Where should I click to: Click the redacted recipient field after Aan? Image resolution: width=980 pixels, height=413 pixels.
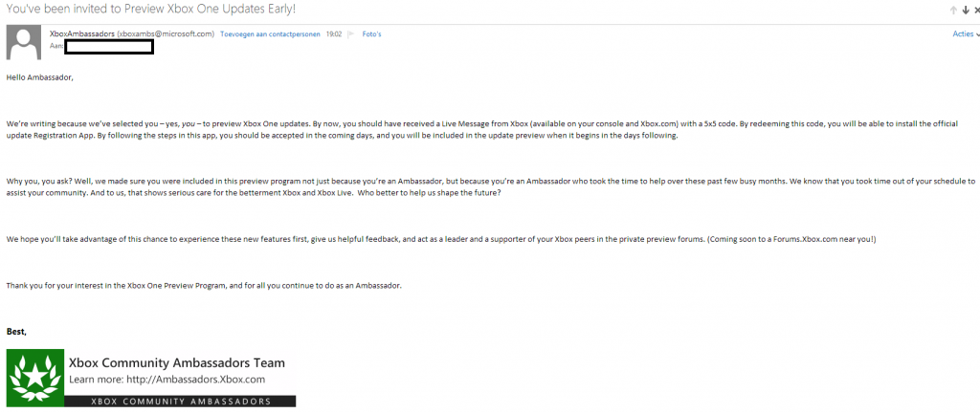pyautogui.click(x=109, y=47)
